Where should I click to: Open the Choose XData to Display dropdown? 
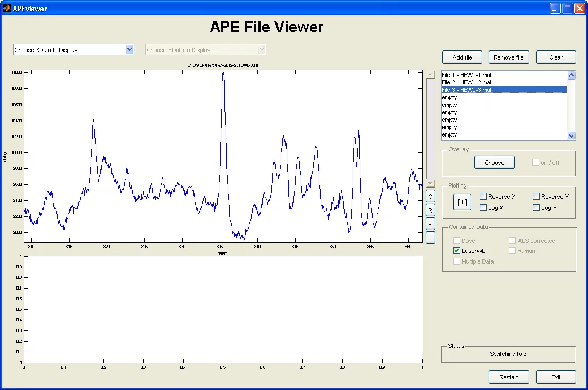coord(73,49)
